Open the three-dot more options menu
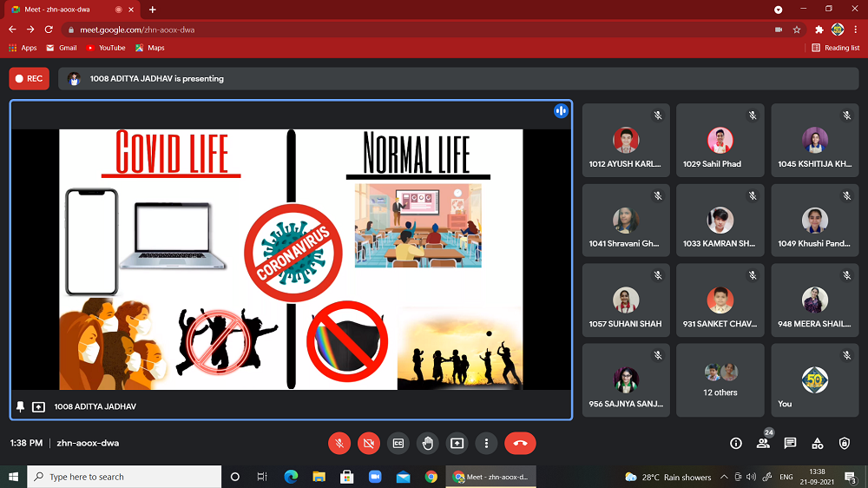 click(487, 443)
